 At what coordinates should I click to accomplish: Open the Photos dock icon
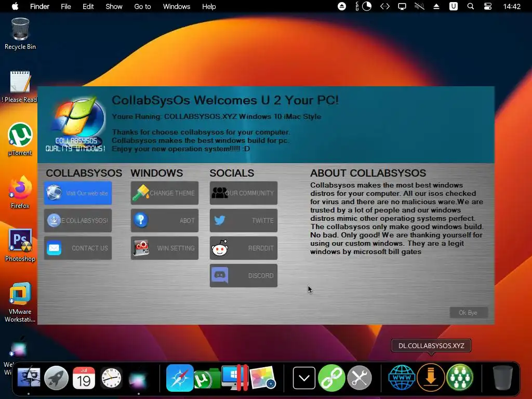(x=262, y=378)
